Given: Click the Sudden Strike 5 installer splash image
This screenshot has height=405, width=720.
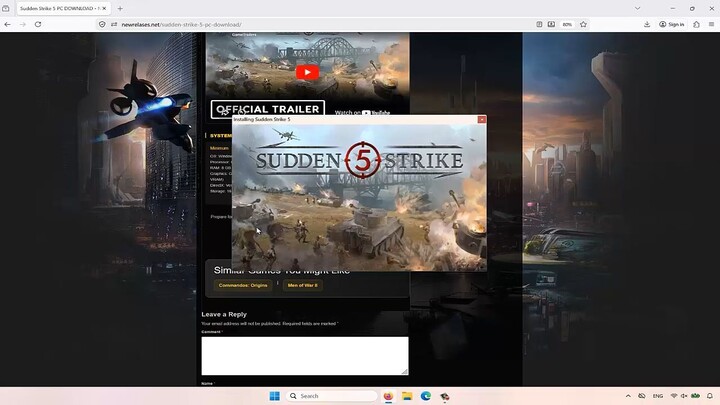Looking at the screenshot, I should [359, 197].
